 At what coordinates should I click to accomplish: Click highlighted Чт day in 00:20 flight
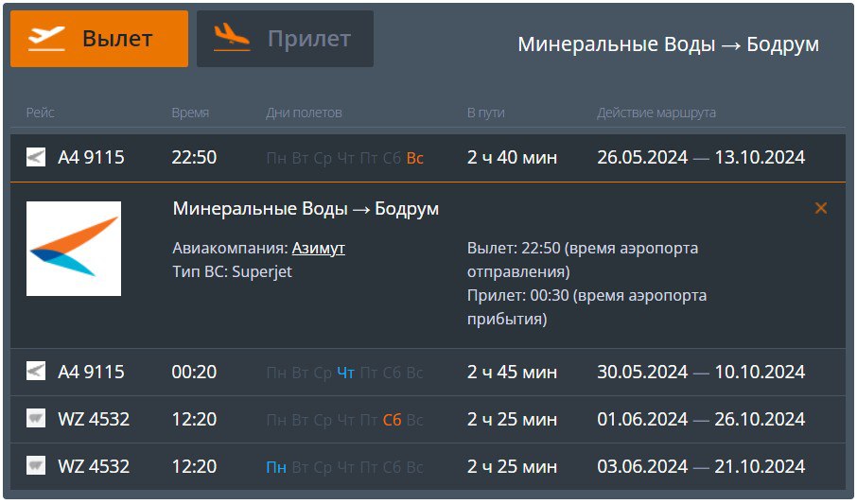pyautogui.click(x=346, y=373)
